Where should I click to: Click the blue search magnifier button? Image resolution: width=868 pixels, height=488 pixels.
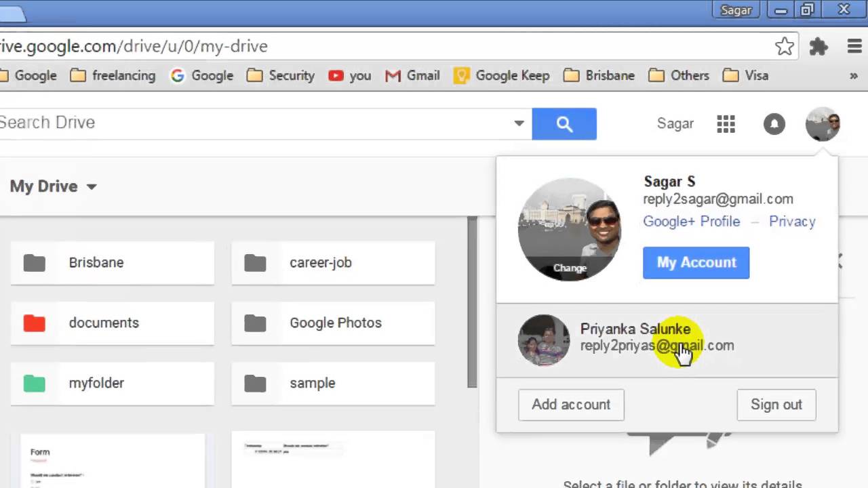click(564, 123)
